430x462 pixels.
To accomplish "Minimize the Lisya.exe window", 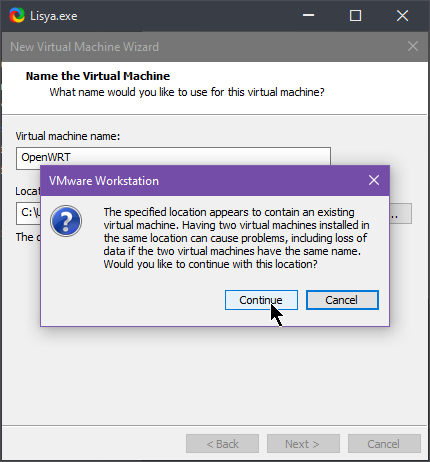I will coord(309,15).
